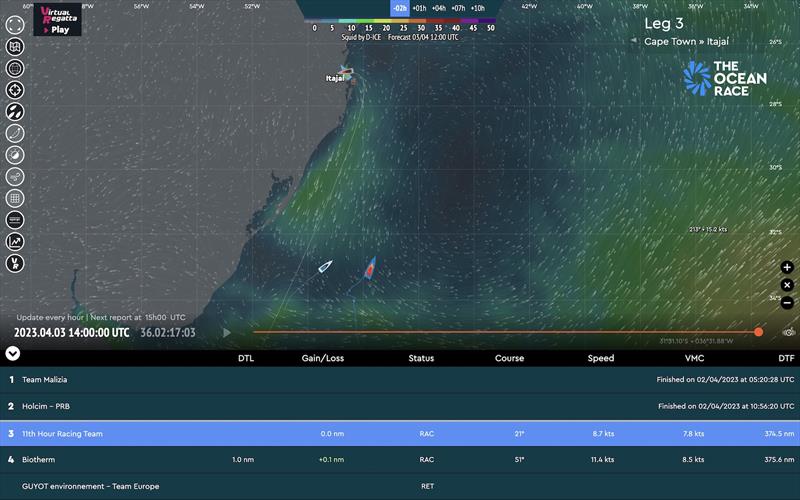Select the +04h forecast tab

439,8
